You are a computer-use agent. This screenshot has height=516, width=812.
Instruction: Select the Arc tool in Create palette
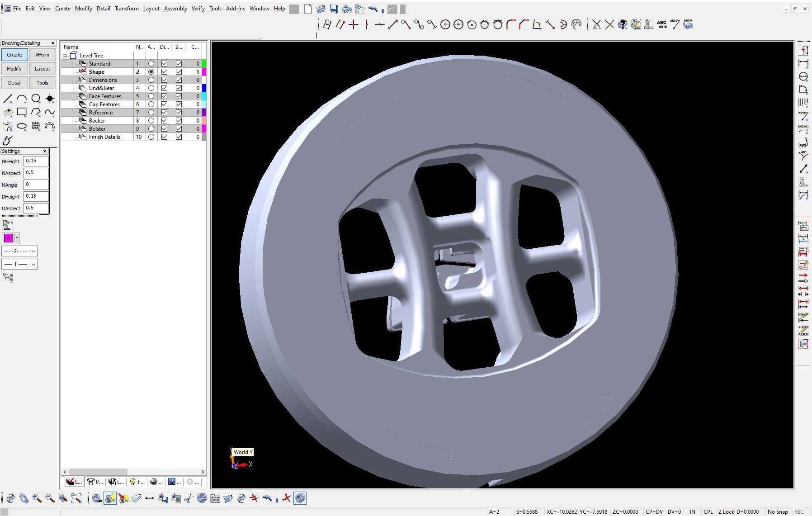coord(22,98)
